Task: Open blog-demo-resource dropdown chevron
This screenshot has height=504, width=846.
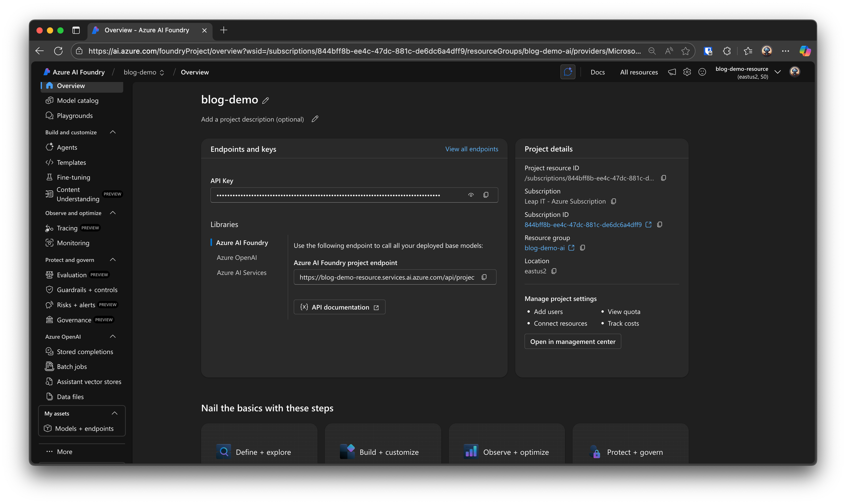Action: [777, 72]
